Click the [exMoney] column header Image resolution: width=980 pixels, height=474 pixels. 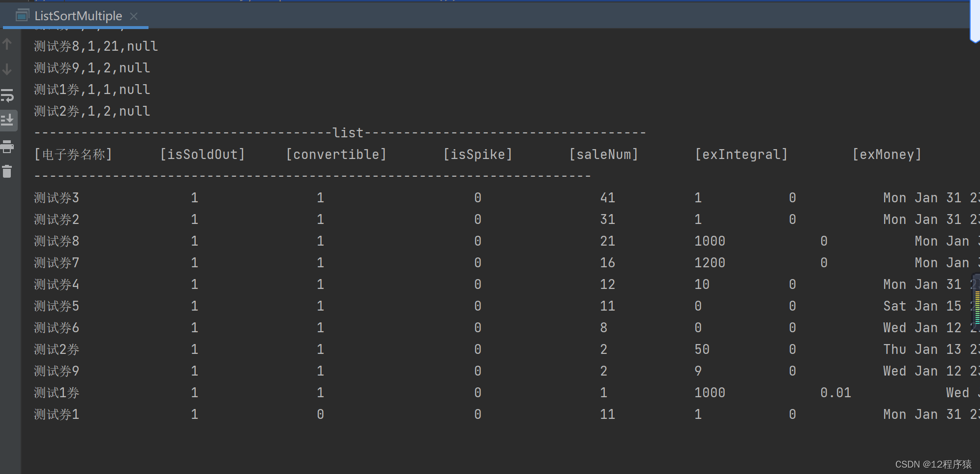tap(887, 155)
